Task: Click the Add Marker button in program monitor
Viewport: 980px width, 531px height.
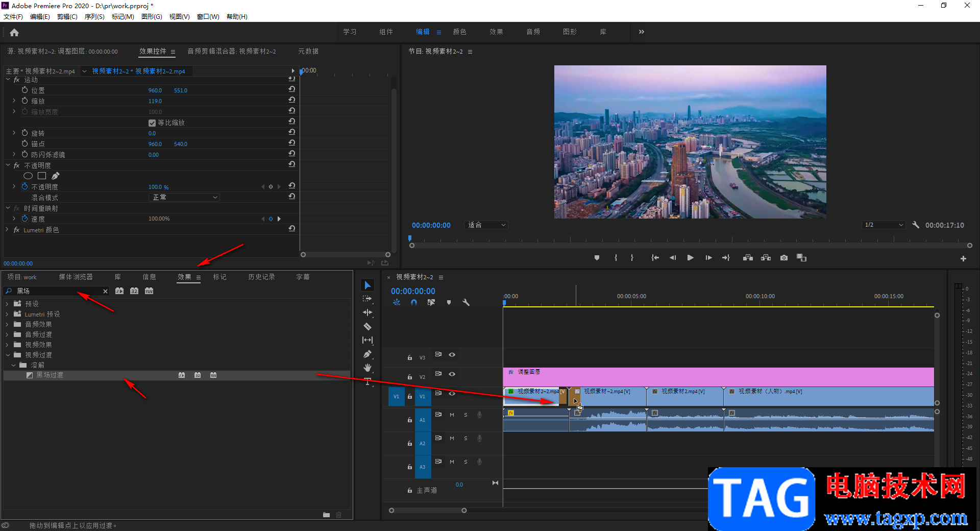Action: pyautogui.click(x=597, y=258)
